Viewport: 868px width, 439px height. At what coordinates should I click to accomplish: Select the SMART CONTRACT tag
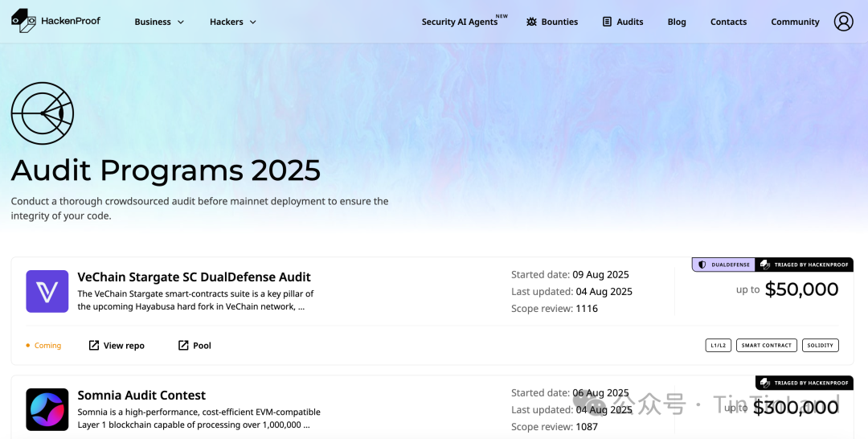(x=766, y=346)
